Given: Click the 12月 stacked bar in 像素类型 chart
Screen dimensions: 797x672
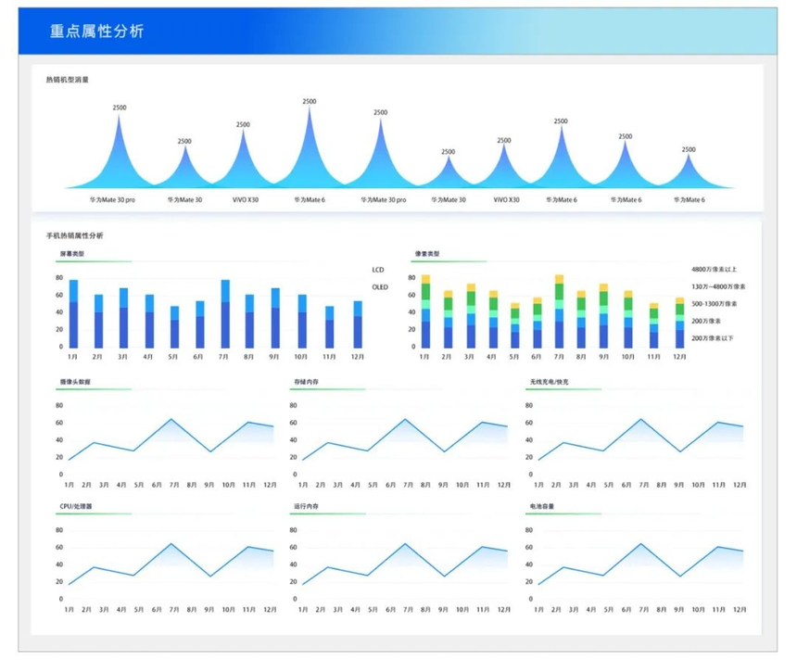Looking at the screenshot, I should click(x=679, y=323).
